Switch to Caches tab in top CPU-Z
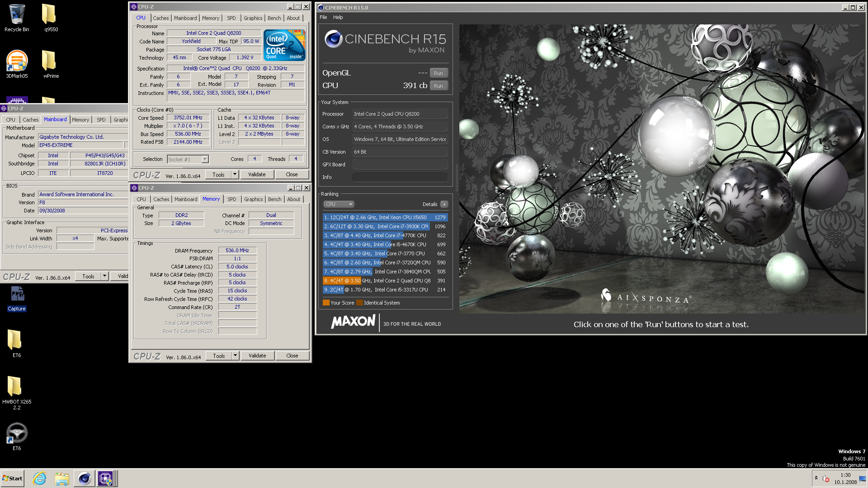 pyautogui.click(x=160, y=18)
